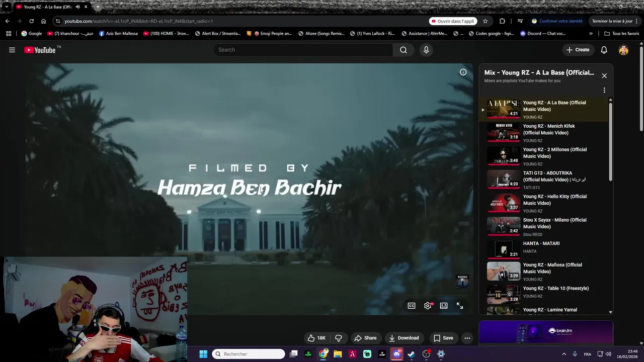Open the Google bookmark
Screen dimensions: 644x362
point(32,34)
